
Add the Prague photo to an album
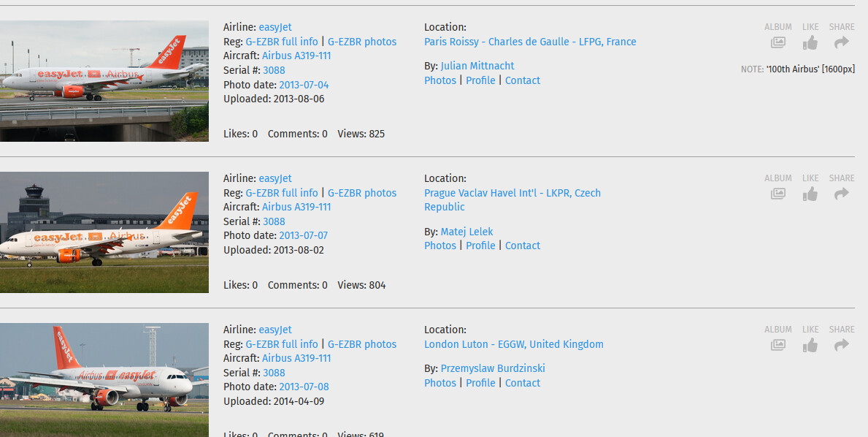pyautogui.click(x=778, y=194)
